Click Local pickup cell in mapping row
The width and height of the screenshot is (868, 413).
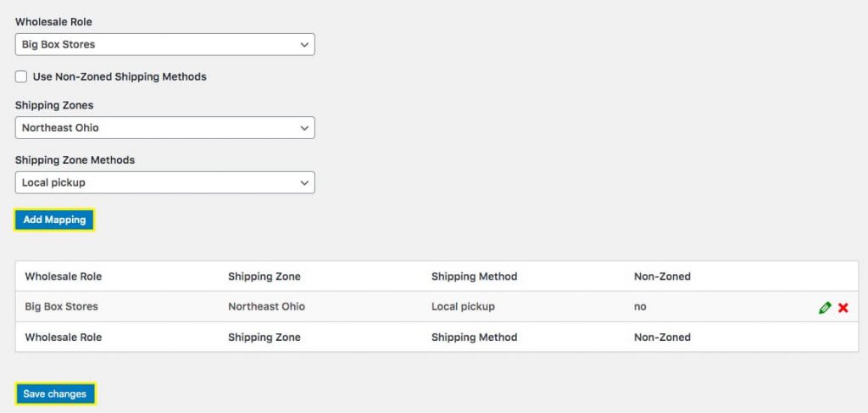point(463,306)
